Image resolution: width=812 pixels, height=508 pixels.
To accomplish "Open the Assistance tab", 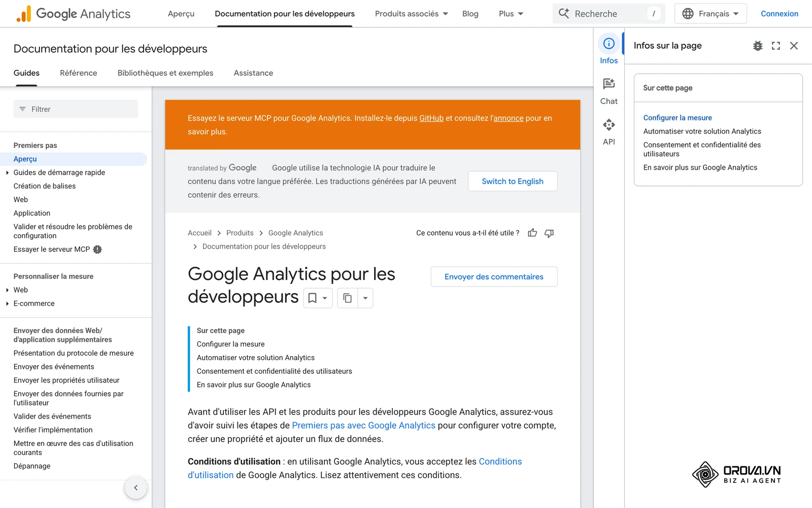I will click(x=253, y=73).
